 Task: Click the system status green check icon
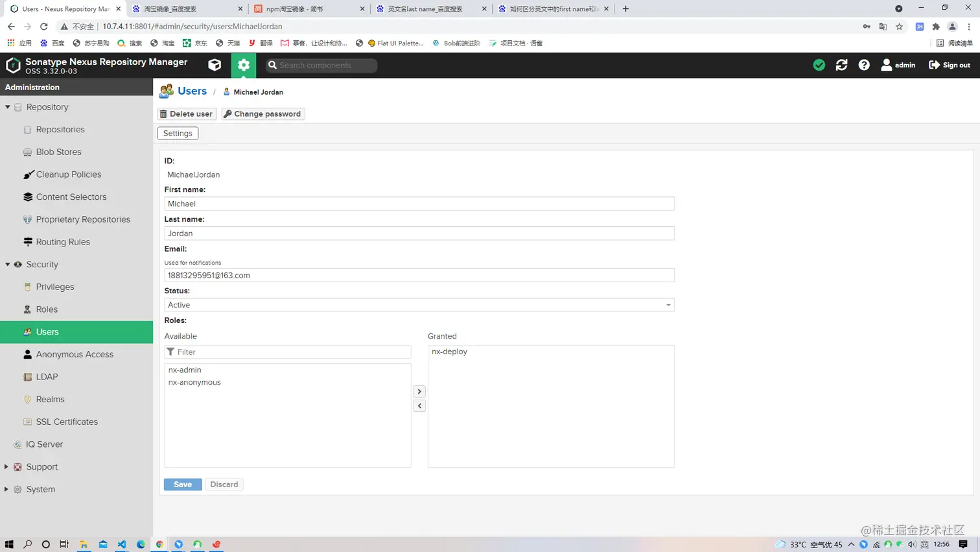point(819,65)
